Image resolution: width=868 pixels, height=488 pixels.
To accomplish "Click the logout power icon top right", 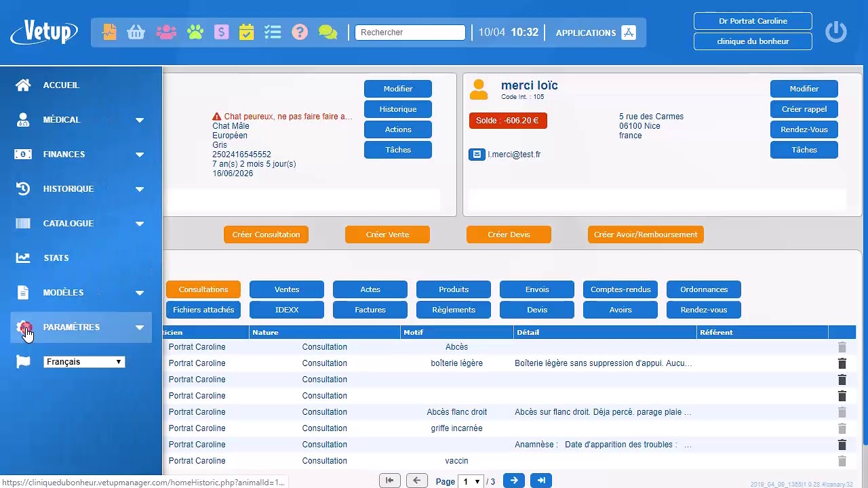I will [x=835, y=31].
